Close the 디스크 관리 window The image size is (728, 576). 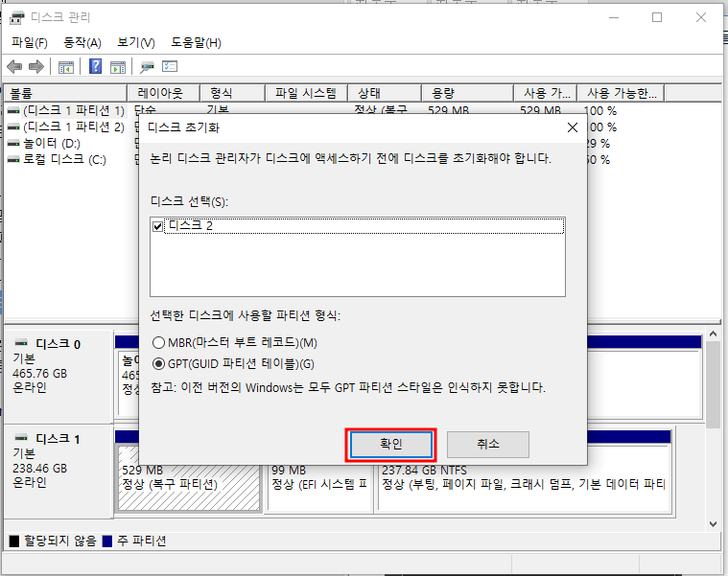coord(701,17)
